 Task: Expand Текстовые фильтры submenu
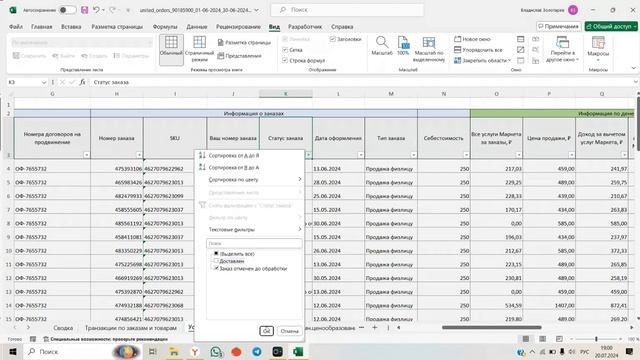(x=254, y=229)
